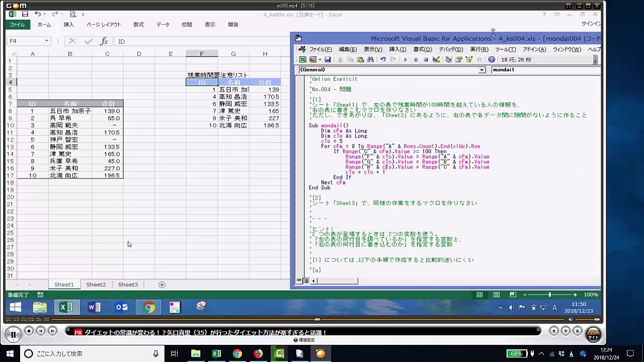
Task: Switch to Page Layout view in Excel status bar
Action: click(x=497, y=295)
